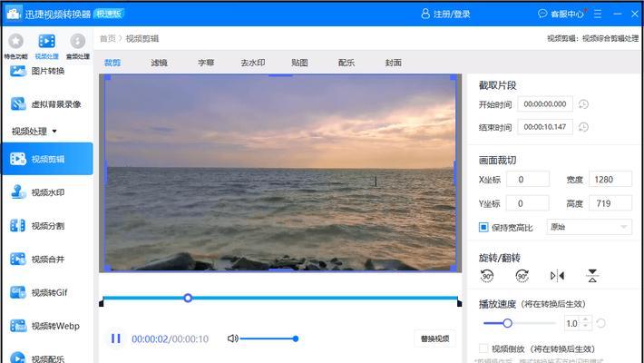Image resolution: width=644 pixels, height=363 pixels.
Task: Open 视频配乐 tool in sidebar
Action: [38, 358]
